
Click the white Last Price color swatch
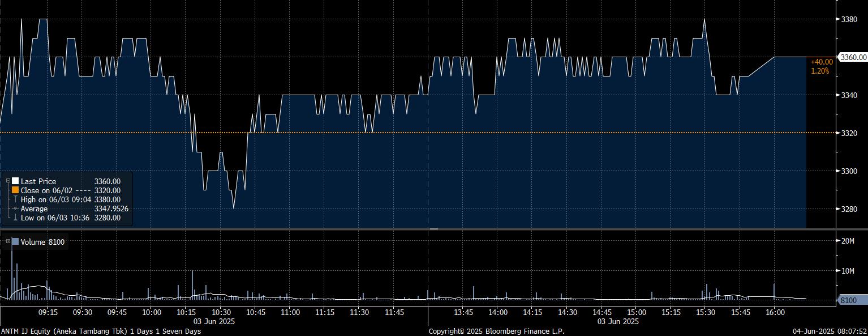click(x=15, y=181)
